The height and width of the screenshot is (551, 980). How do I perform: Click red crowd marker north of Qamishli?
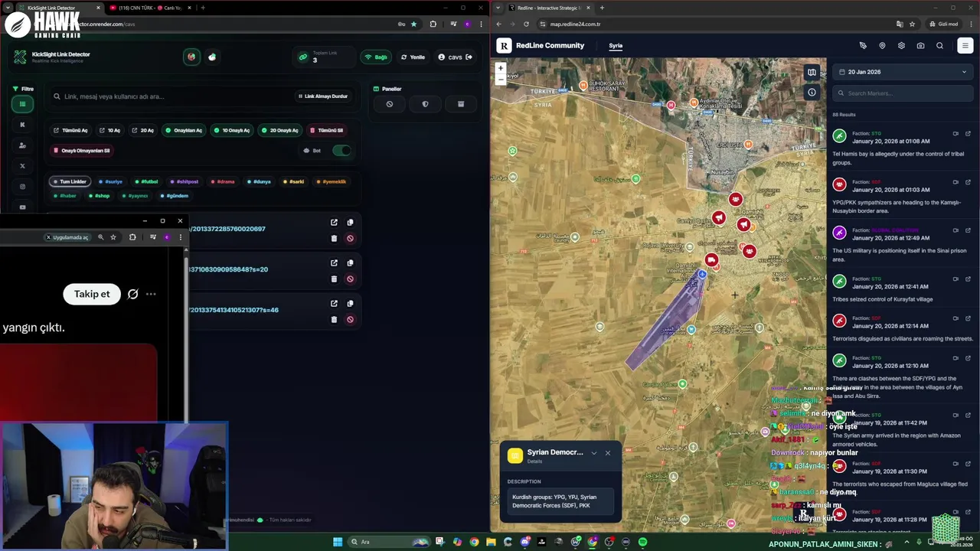tap(736, 200)
